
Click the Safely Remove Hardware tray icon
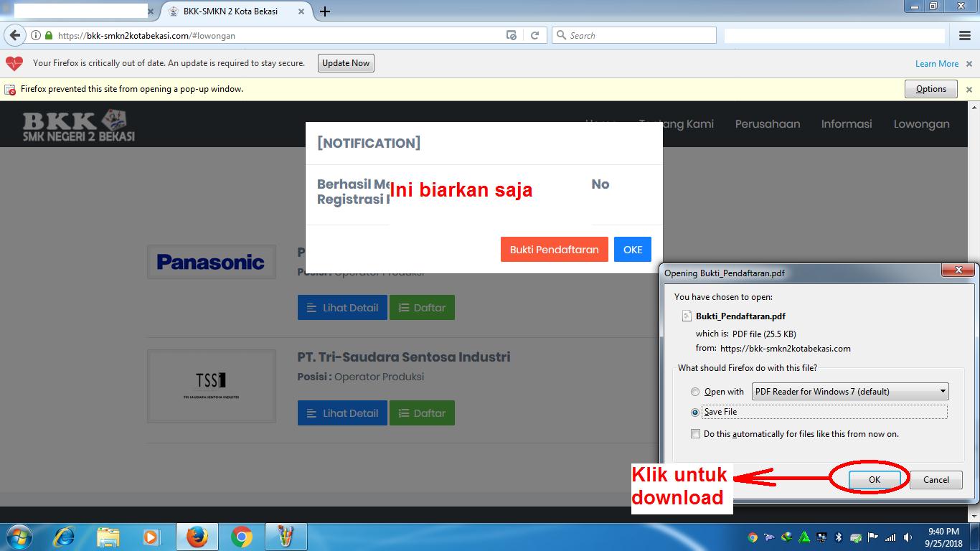tap(856, 537)
